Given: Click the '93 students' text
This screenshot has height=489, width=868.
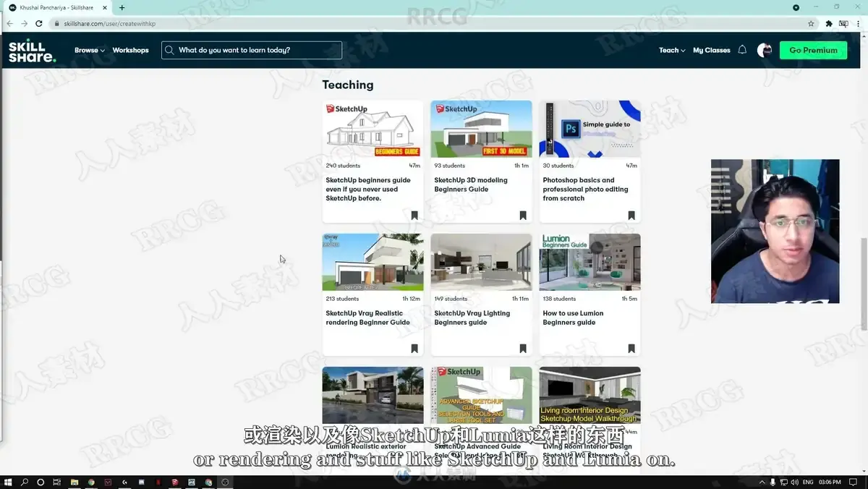Looking at the screenshot, I should (450, 166).
